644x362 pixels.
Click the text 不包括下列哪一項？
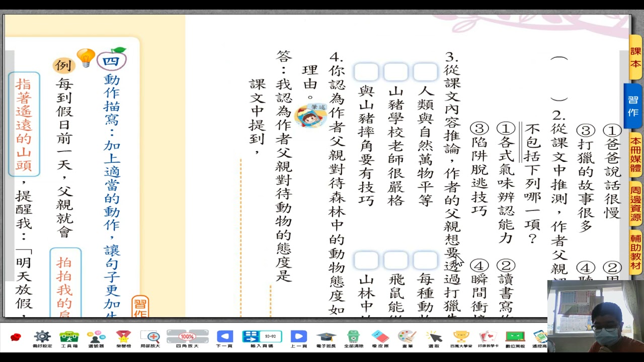[x=532, y=184]
